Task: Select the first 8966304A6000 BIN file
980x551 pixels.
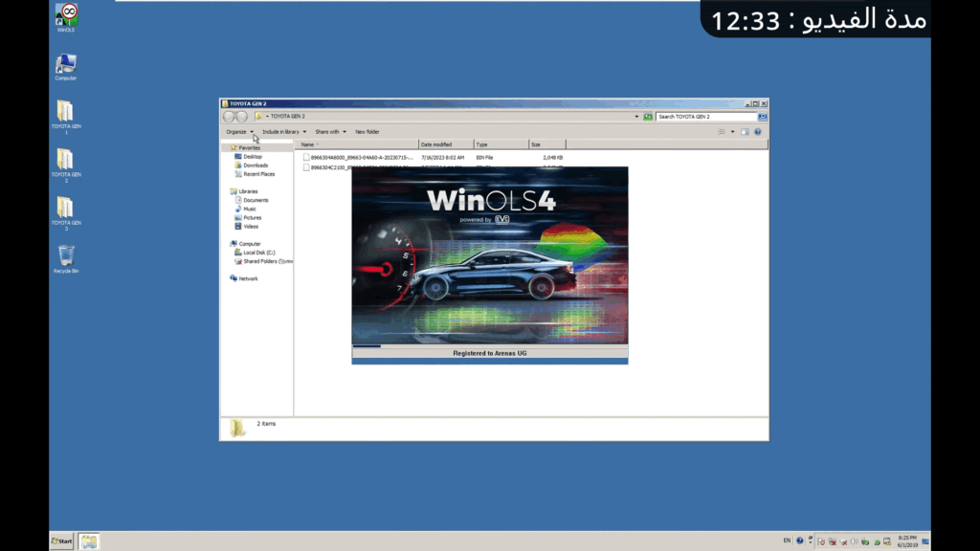Action: tap(361, 157)
